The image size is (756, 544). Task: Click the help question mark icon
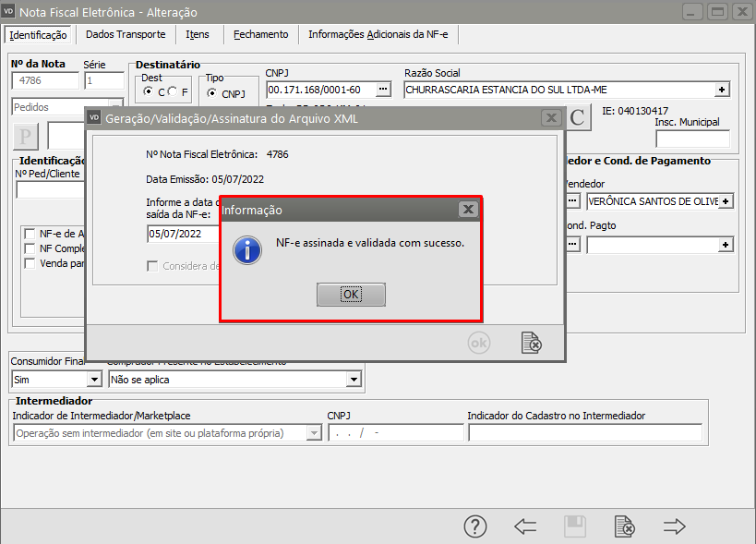point(474,526)
